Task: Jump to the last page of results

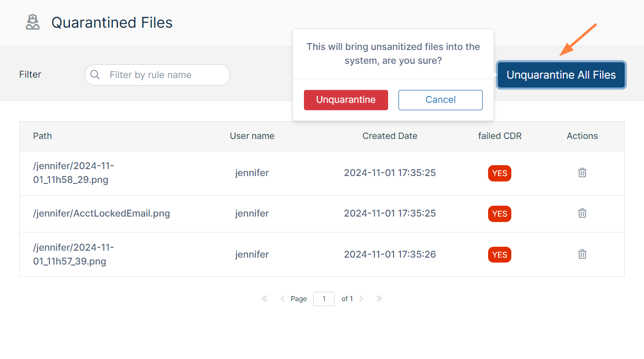Action: click(379, 299)
